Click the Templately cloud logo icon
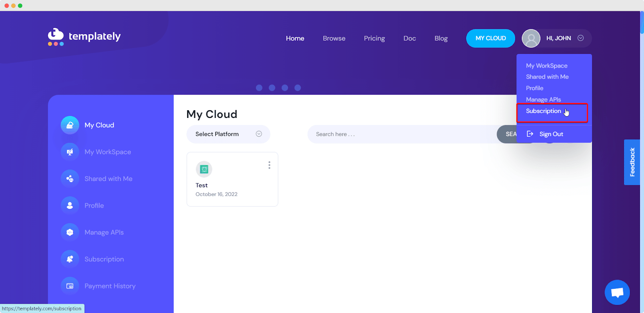Viewport: 644px width, 313px height. click(x=56, y=37)
